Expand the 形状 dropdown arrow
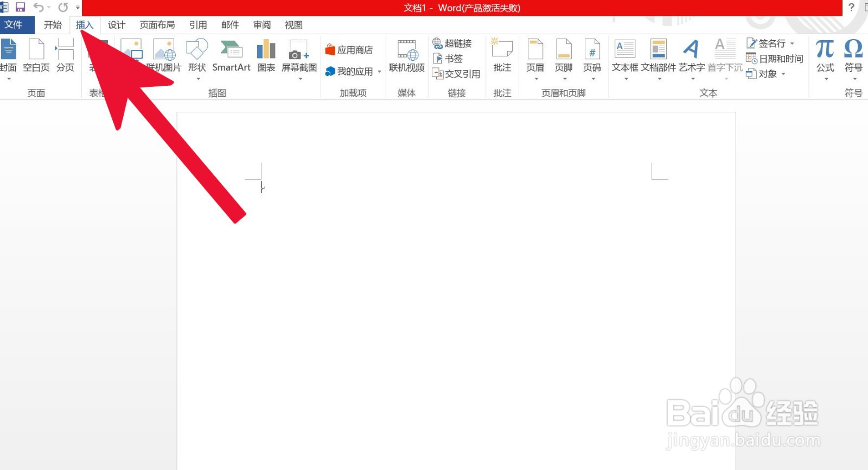Screen dimensions: 868x470 (198, 79)
